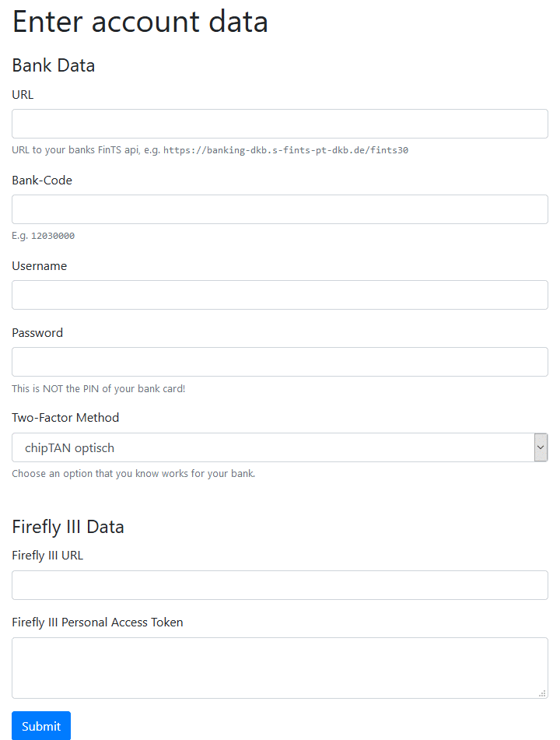Click the "Password" label text
The width and height of the screenshot is (560, 740).
point(37,333)
